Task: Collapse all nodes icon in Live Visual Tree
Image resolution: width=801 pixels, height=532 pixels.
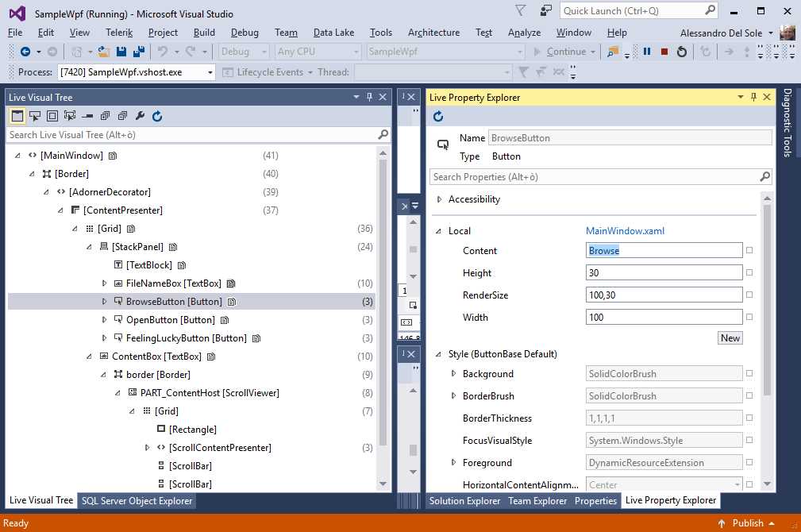Action: (122, 116)
